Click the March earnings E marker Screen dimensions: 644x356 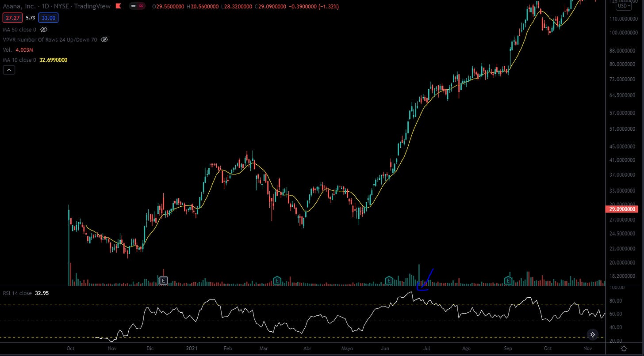[277, 280]
